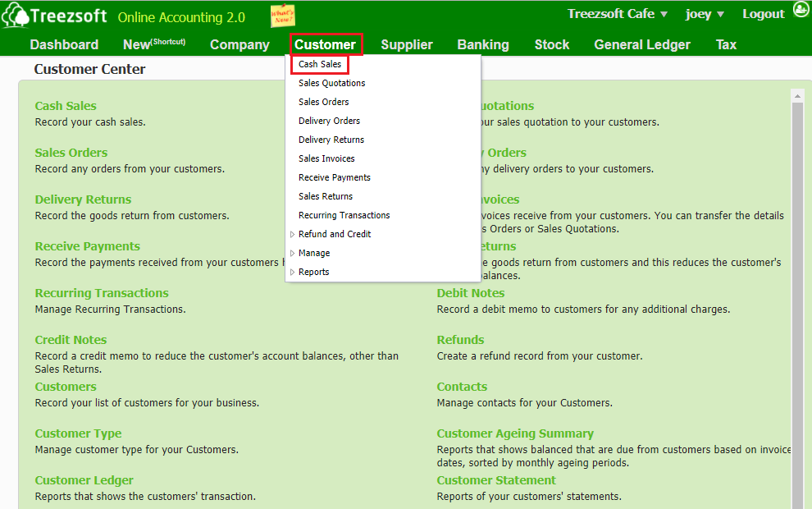Open the Customer Ledger link
812x509 pixels.
pos(84,479)
